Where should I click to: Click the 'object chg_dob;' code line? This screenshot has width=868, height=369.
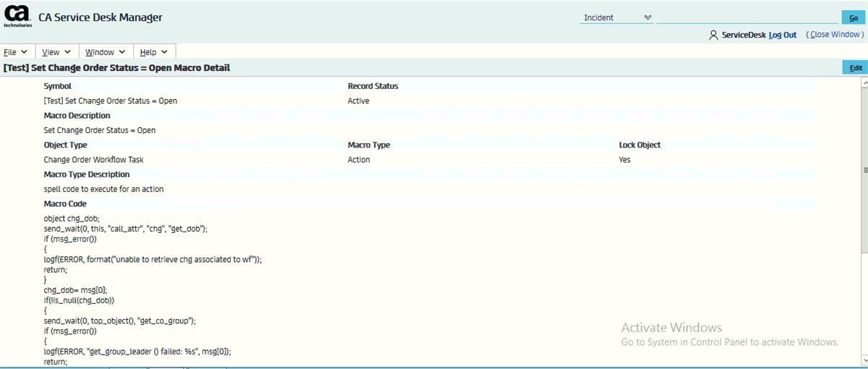[72, 219]
